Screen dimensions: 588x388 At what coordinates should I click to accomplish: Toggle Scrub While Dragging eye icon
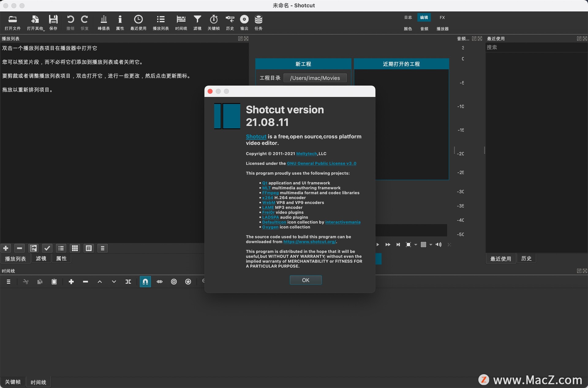160,282
